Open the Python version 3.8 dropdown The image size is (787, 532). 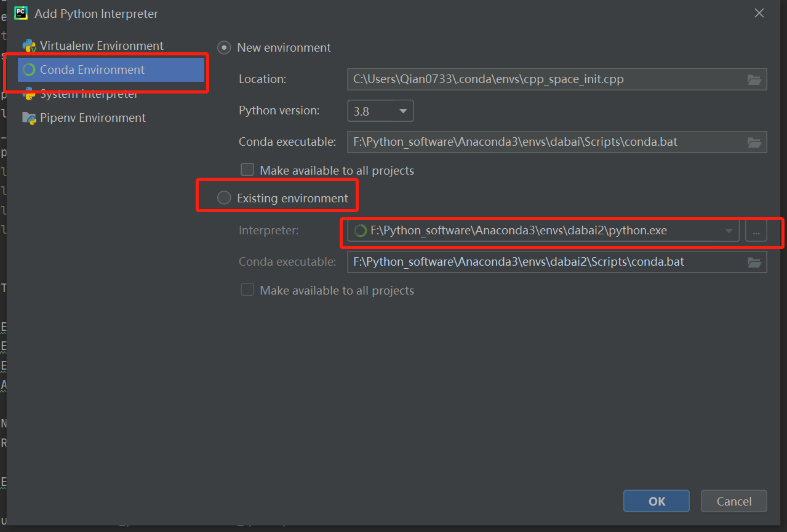tap(380, 111)
